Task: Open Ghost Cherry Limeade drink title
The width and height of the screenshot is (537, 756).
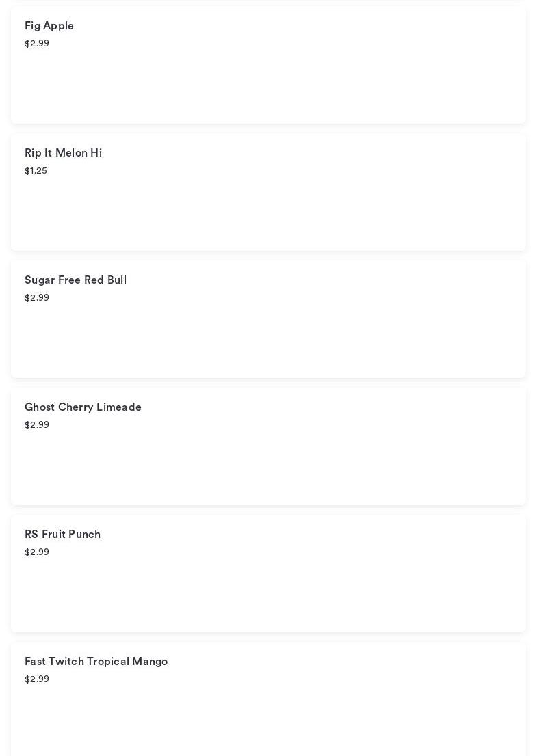Action: (83, 407)
